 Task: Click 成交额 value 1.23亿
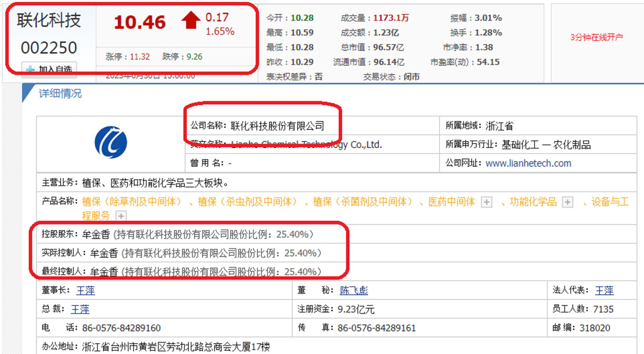tap(386, 32)
